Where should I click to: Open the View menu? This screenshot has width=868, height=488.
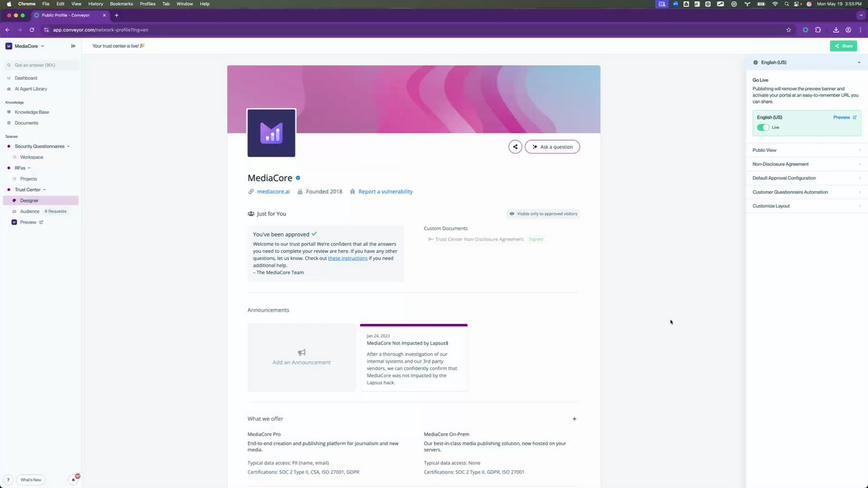77,4
